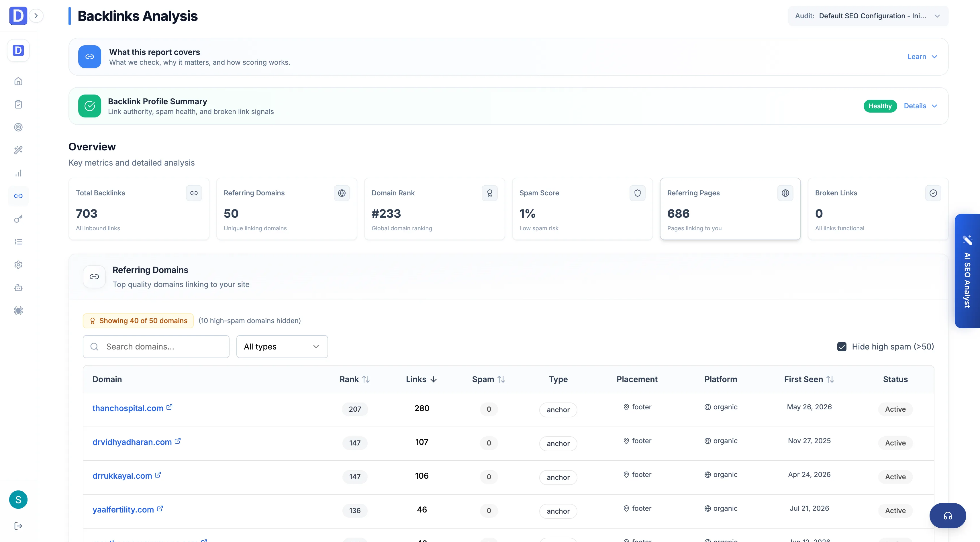Open the headset support chat button
Viewport: 980px width, 542px height.
[x=948, y=516]
